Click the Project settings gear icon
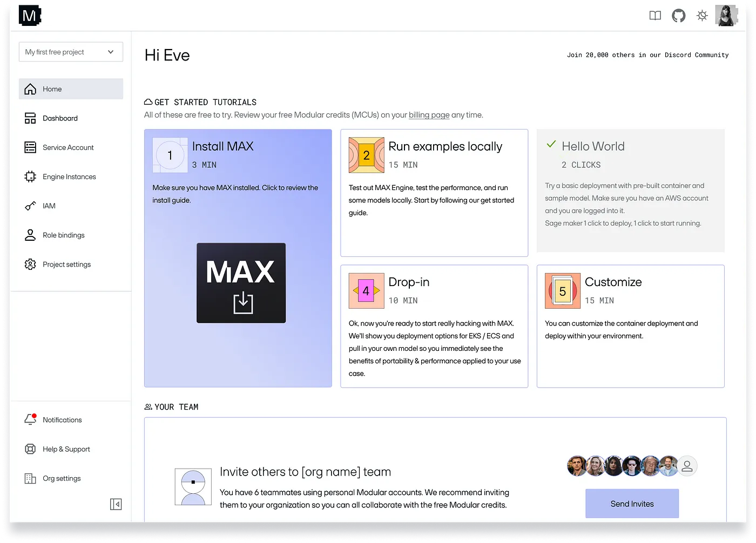 [x=30, y=264]
